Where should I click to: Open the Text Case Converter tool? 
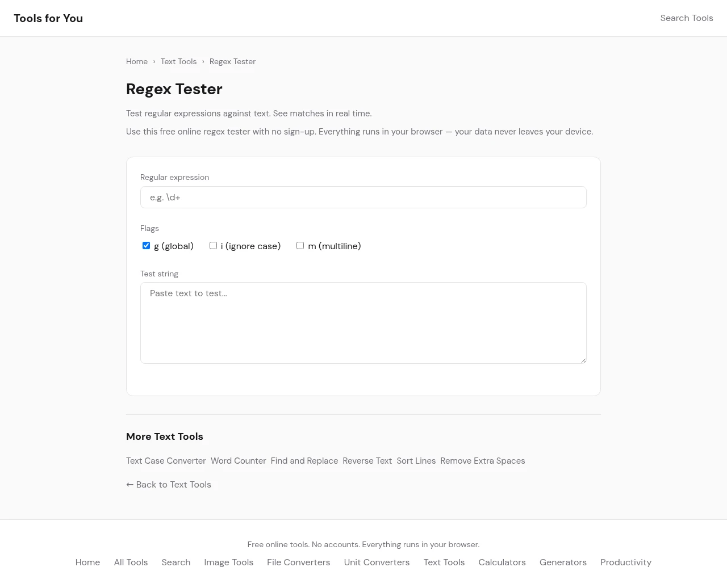(166, 461)
